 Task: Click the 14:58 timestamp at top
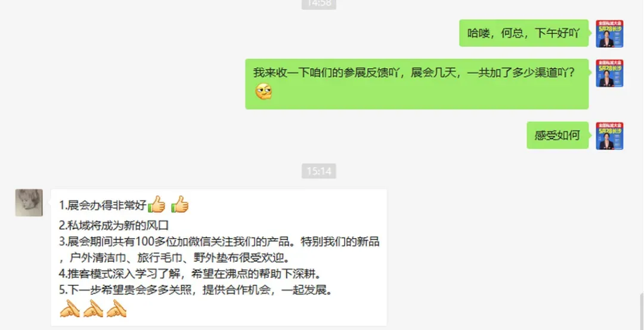tap(318, 4)
